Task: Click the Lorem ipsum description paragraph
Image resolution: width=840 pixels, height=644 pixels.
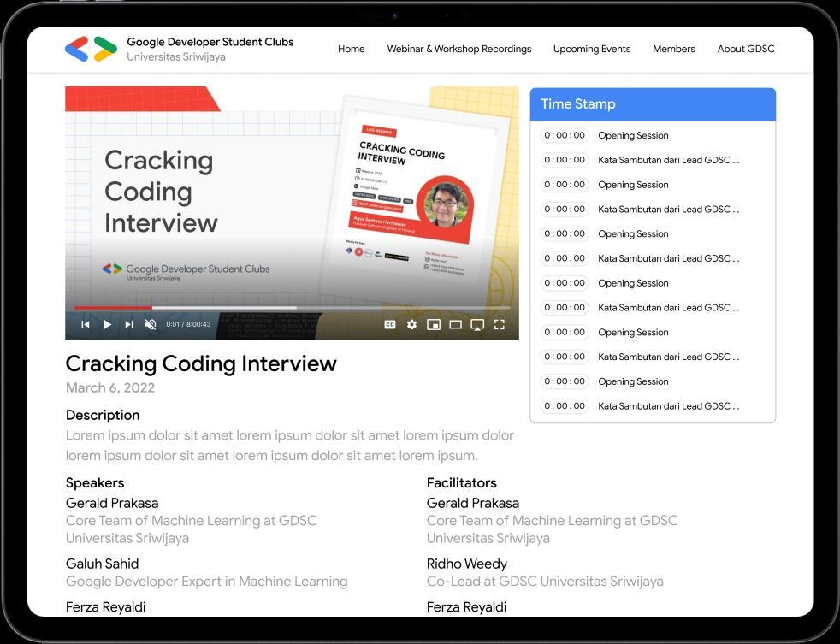Action: click(x=289, y=446)
